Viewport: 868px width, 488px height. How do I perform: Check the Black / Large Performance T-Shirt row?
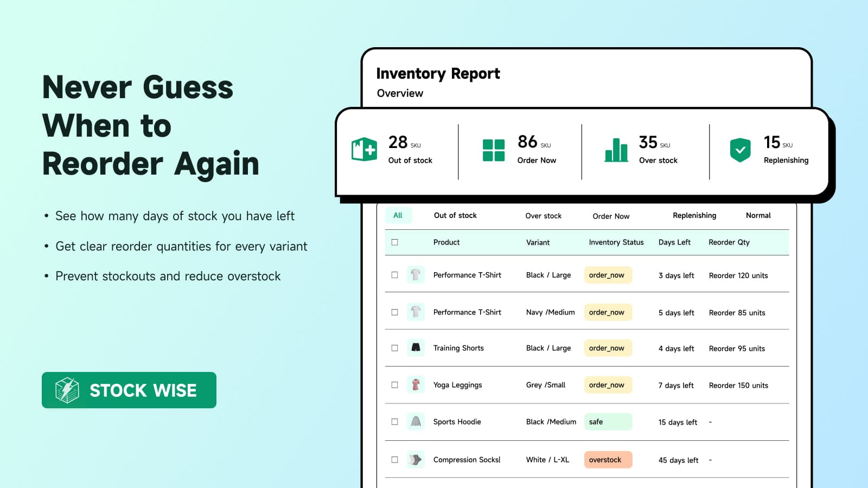point(394,275)
